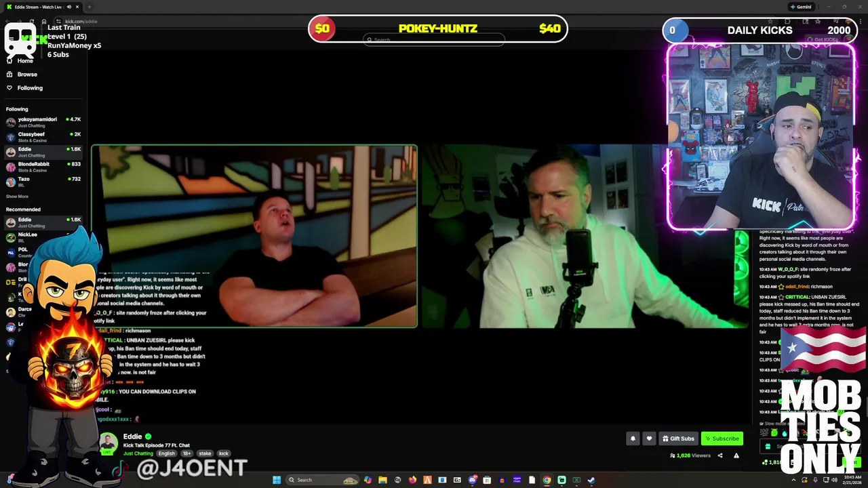Open Classybeef channel in Following list
868x488 pixels.
[43, 137]
